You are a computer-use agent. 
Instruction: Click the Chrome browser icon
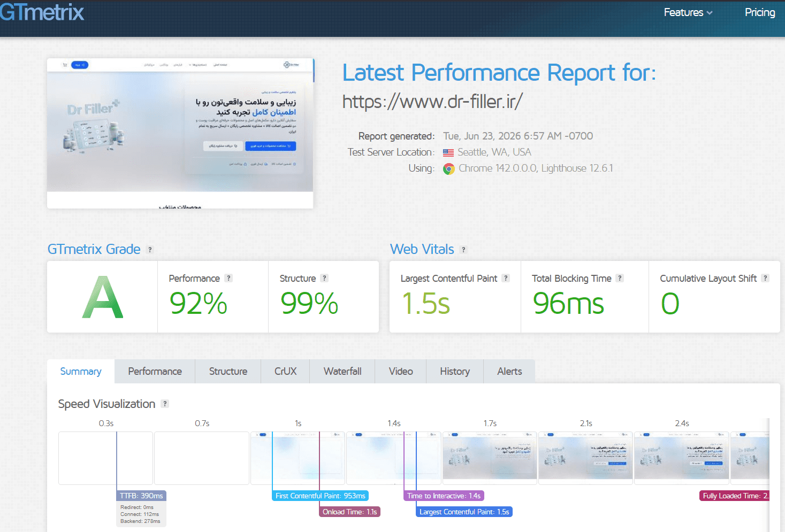(449, 169)
